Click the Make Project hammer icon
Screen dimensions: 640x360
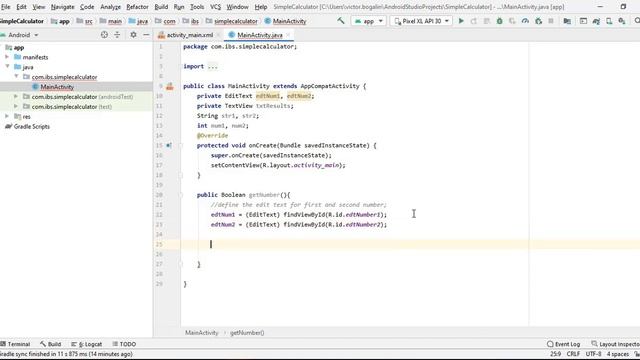click(x=341, y=20)
